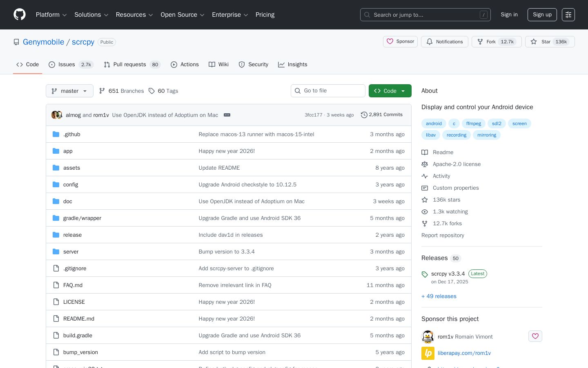
Task: Select the mirroring topic tag
Action: click(487, 135)
